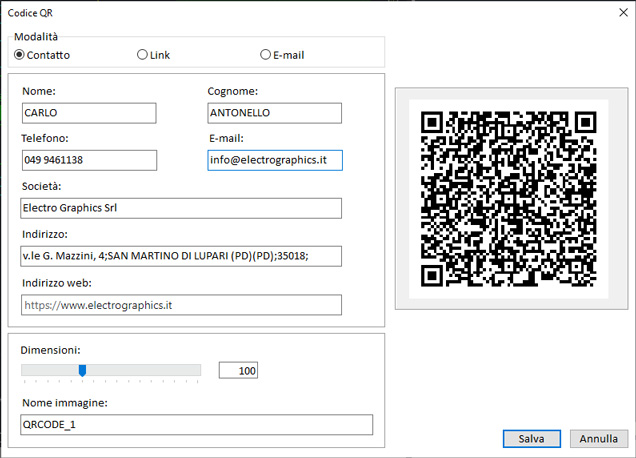Click the Telefono: label
This screenshot has height=458, width=636.
pyautogui.click(x=45, y=138)
